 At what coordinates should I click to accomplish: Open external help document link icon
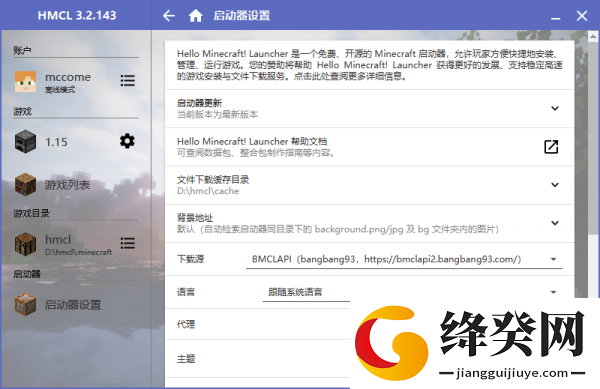(x=551, y=146)
